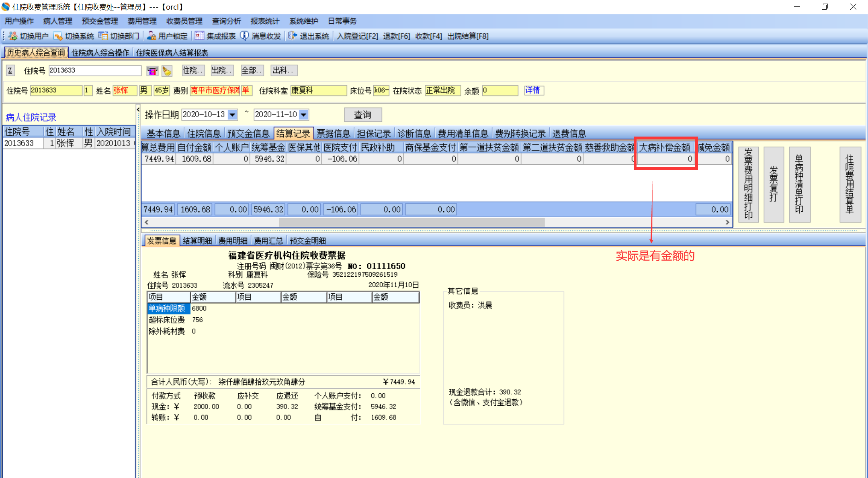
Task: Expand the start date 2020-10-13 dropdown
Action: (233, 115)
